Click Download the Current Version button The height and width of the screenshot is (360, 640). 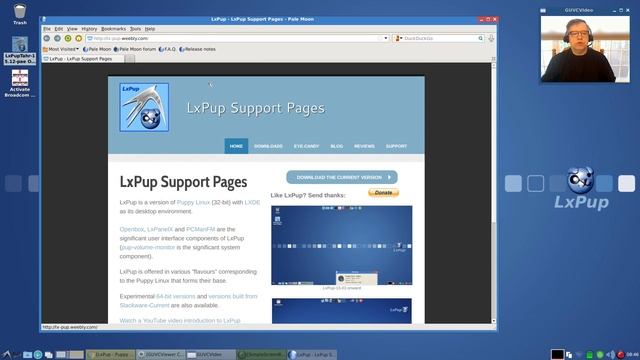[342, 177]
